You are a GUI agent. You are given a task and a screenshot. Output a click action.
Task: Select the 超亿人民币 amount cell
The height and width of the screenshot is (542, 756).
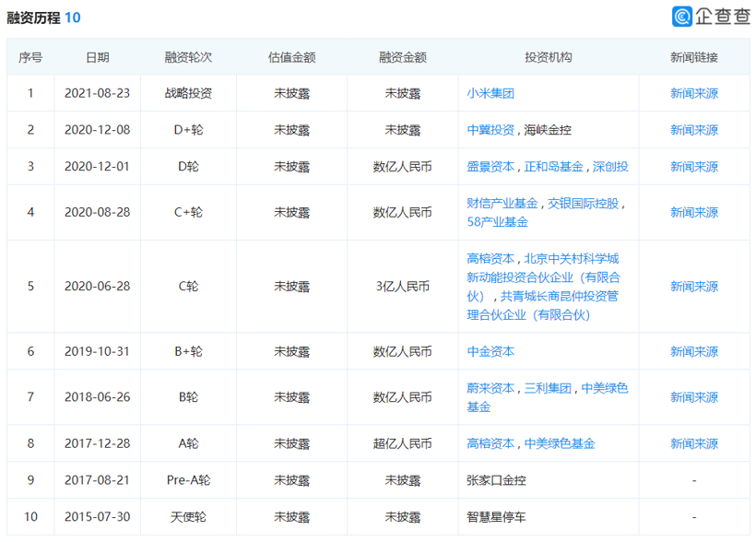tap(403, 443)
